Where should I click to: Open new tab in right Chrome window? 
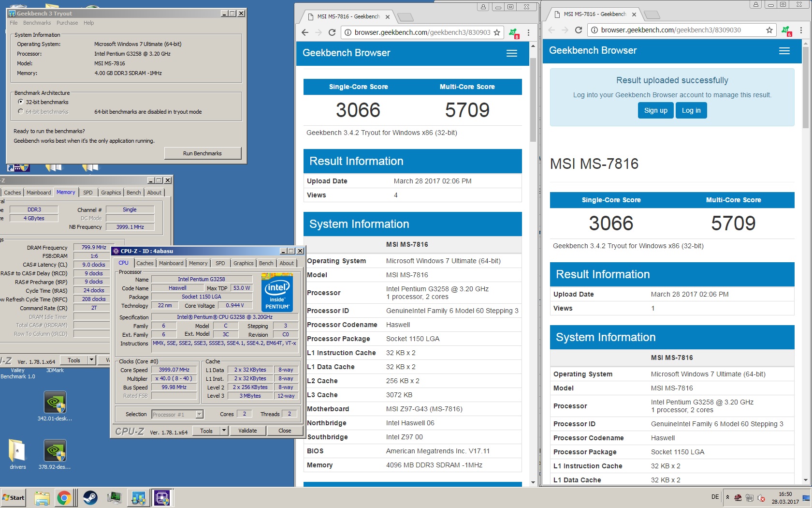point(652,15)
